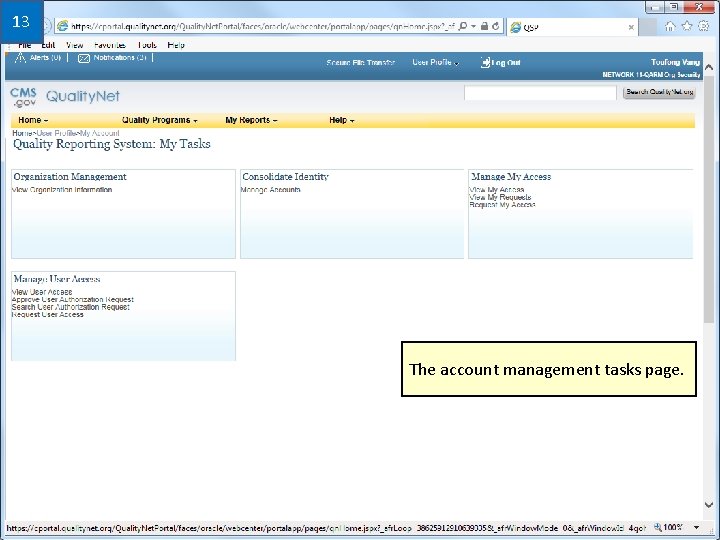Image resolution: width=720 pixels, height=540 pixels.
Task: Click the scrollbar up arrow
Action: (709, 68)
